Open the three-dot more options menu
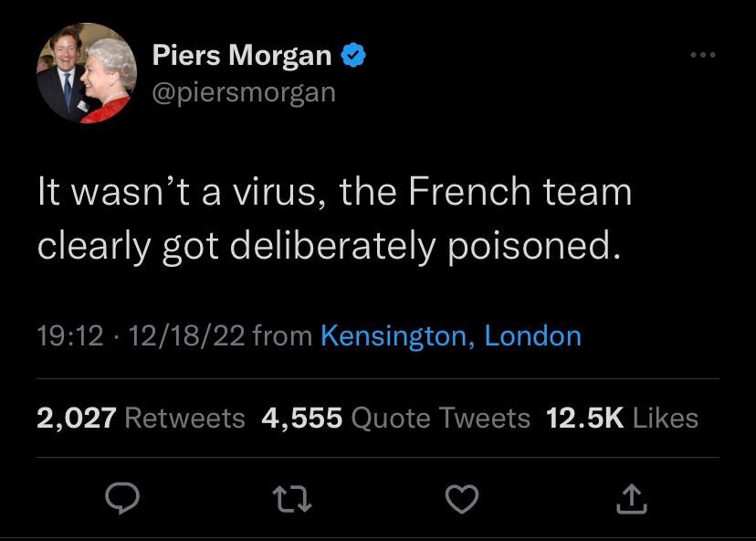This screenshot has width=756, height=541. [703, 56]
